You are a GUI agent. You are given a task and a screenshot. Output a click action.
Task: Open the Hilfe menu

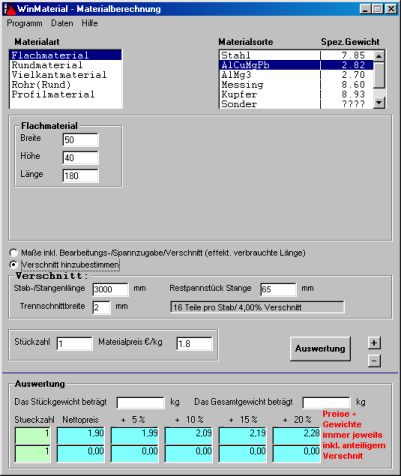[x=90, y=23]
